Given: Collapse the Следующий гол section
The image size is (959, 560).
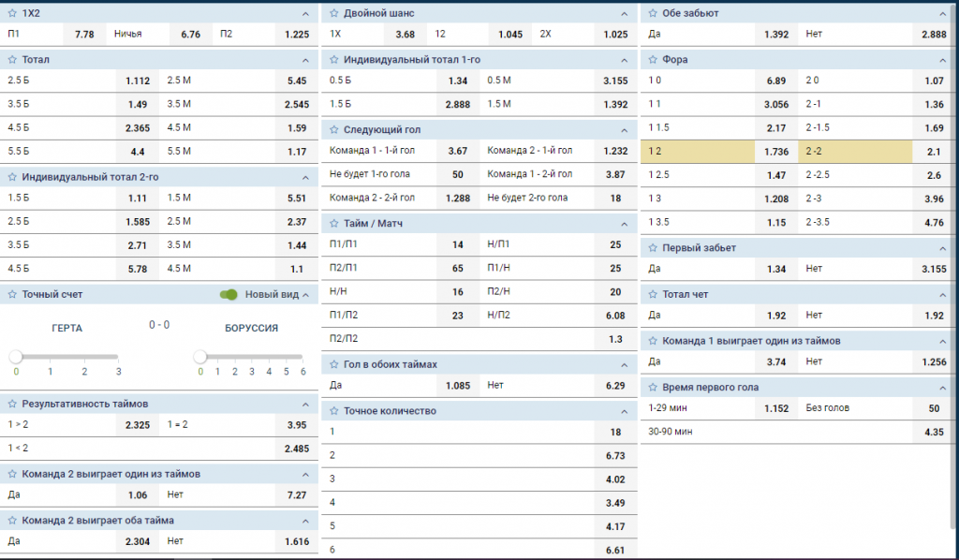Looking at the screenshot, I should (x=625, y=130).
